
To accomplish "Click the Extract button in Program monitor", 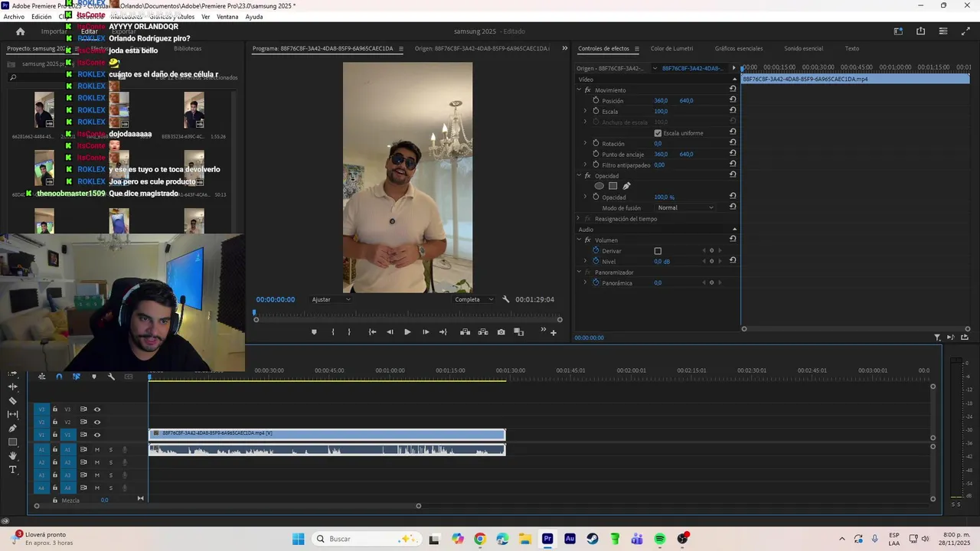I will (x=483, y=332).
